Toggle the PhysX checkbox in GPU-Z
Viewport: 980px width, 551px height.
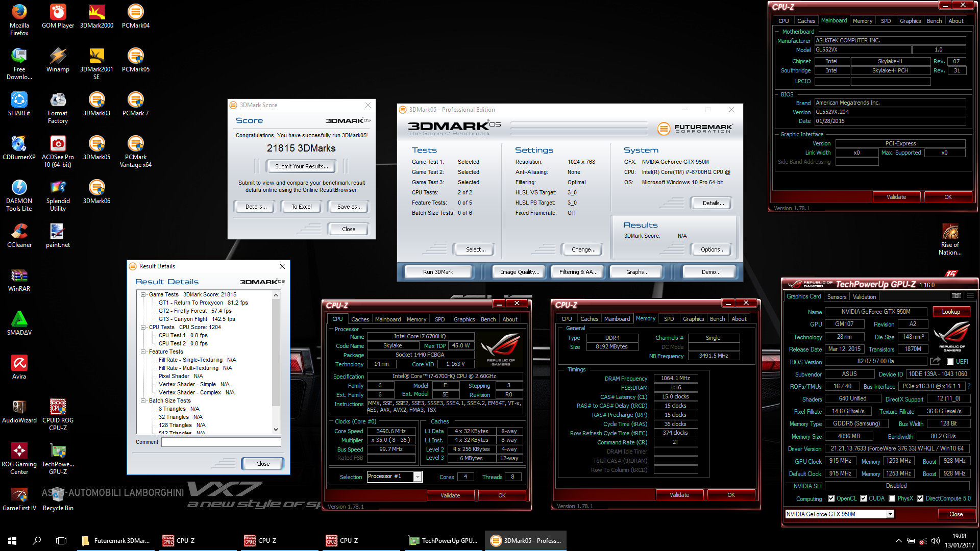point(892,498)
